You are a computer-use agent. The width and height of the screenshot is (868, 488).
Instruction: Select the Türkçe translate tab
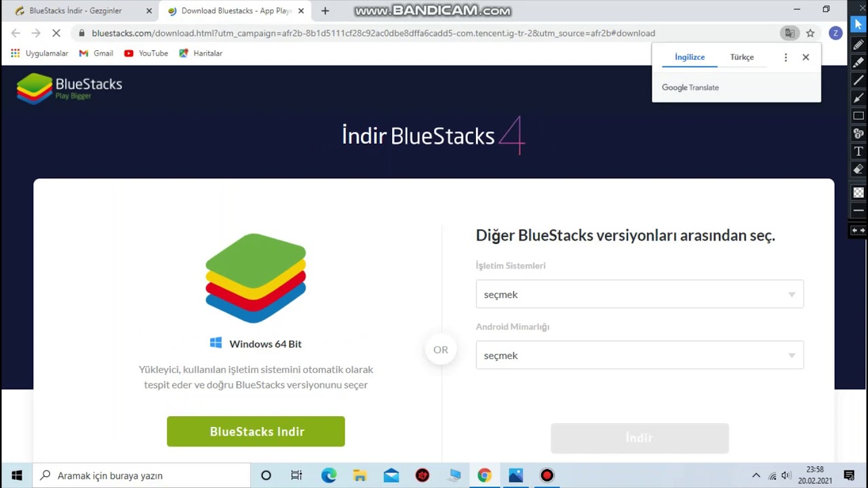pyautogui.click(x=742, y=58)
